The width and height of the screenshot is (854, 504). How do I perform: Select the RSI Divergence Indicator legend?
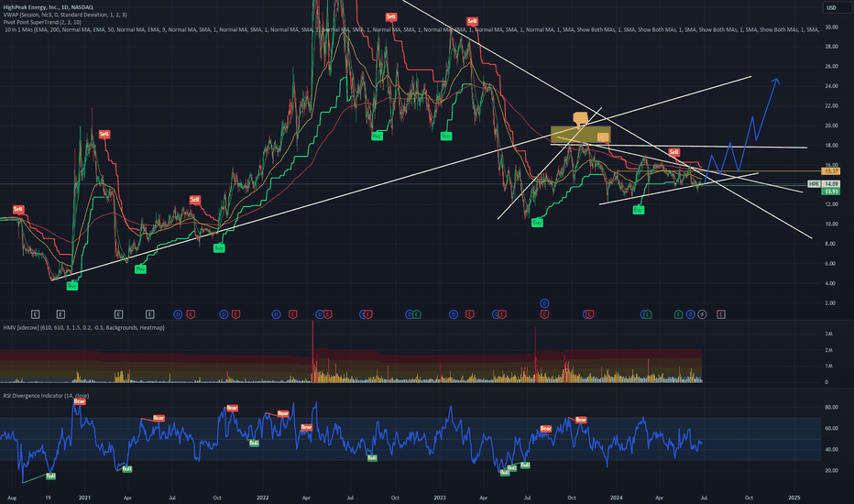(x=47, y=396)
